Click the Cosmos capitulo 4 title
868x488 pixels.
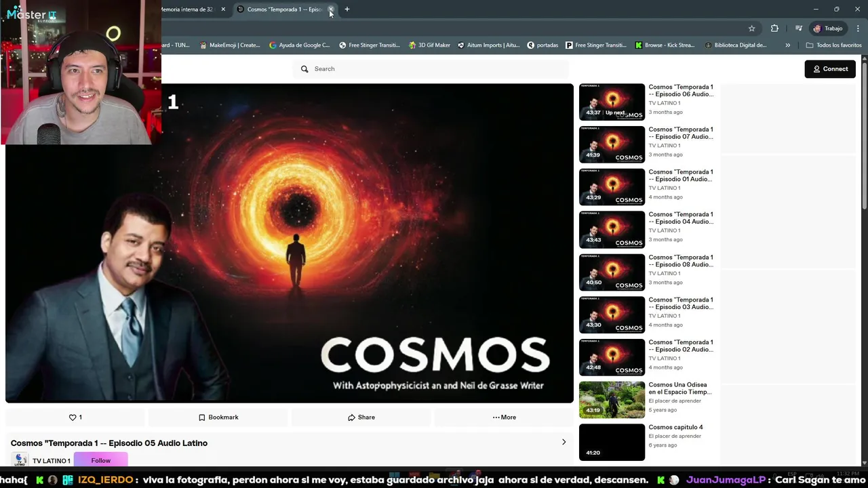pos(675,427)
